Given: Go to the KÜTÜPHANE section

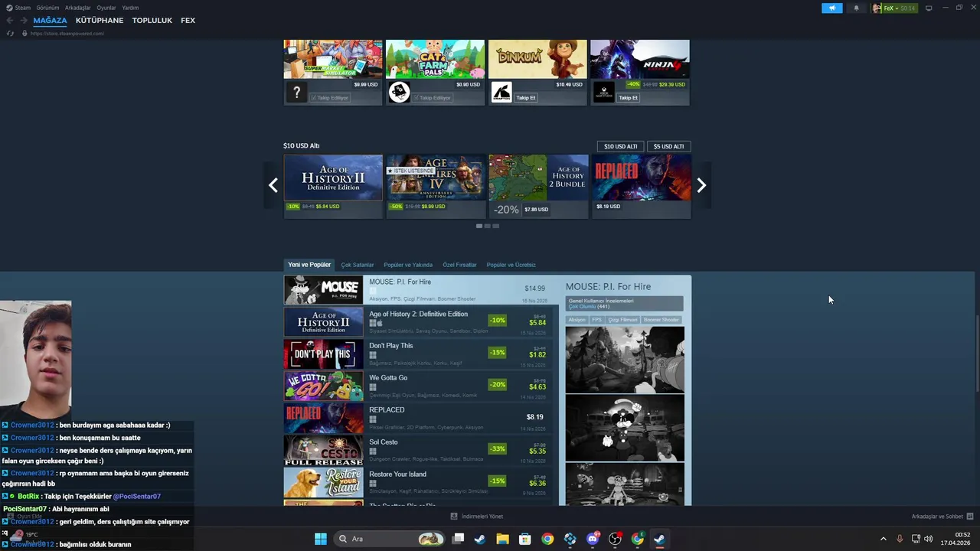Looking at the screenshot, I should 100,21.
